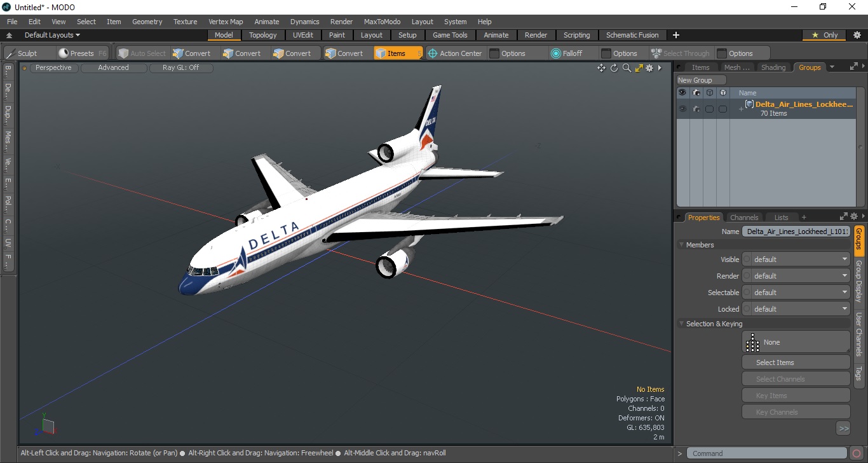Open the Selectable default dropdown
The width and height of the screenshot is (868, 463).
point(796,293)
